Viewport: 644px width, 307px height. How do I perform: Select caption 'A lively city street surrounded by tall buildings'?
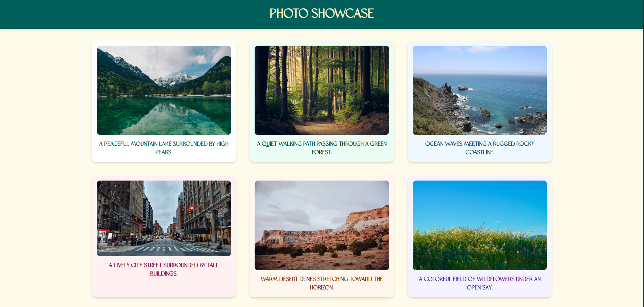coord(164,269)
